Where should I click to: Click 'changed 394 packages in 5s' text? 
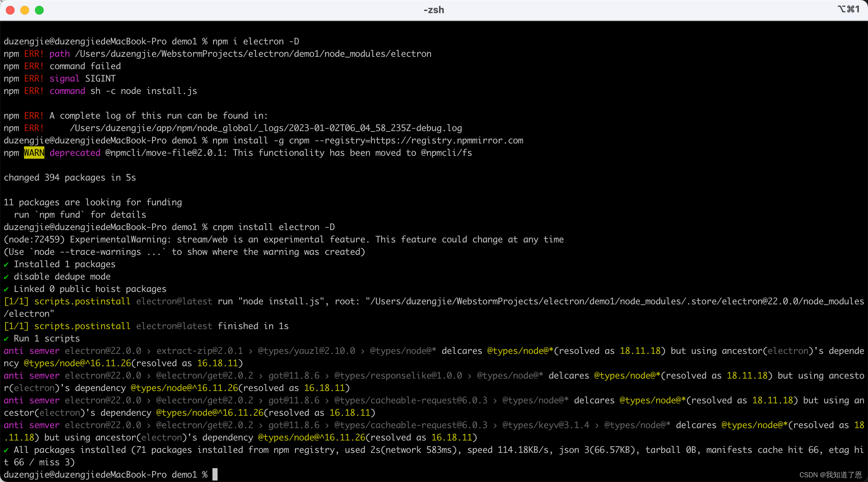pyautogui.click(x=70, y=178)
